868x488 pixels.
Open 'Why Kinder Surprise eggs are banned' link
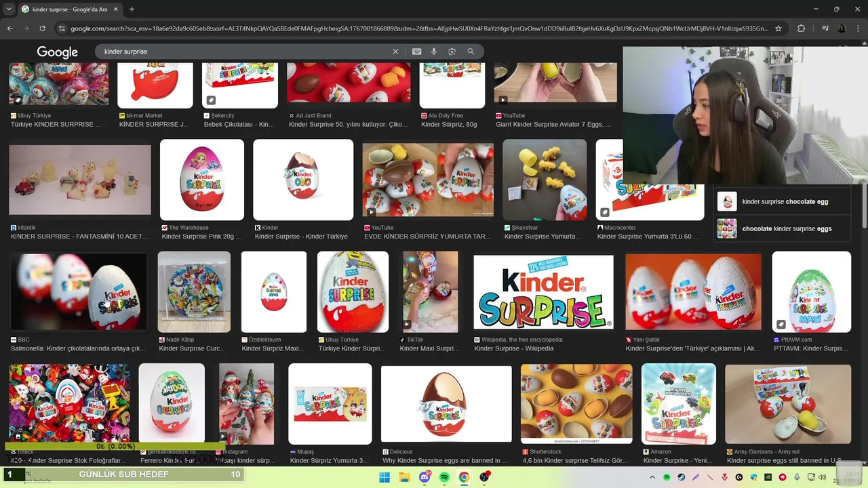446,461
